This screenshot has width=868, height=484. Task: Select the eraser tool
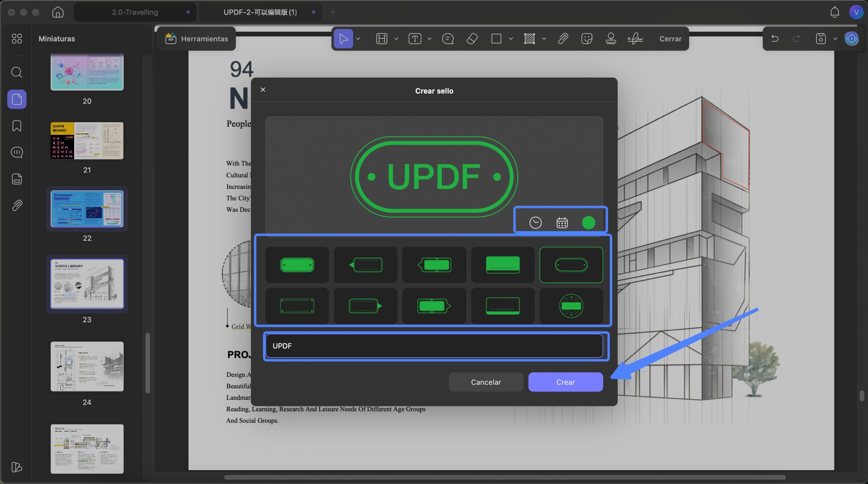(x=472, y=39)
